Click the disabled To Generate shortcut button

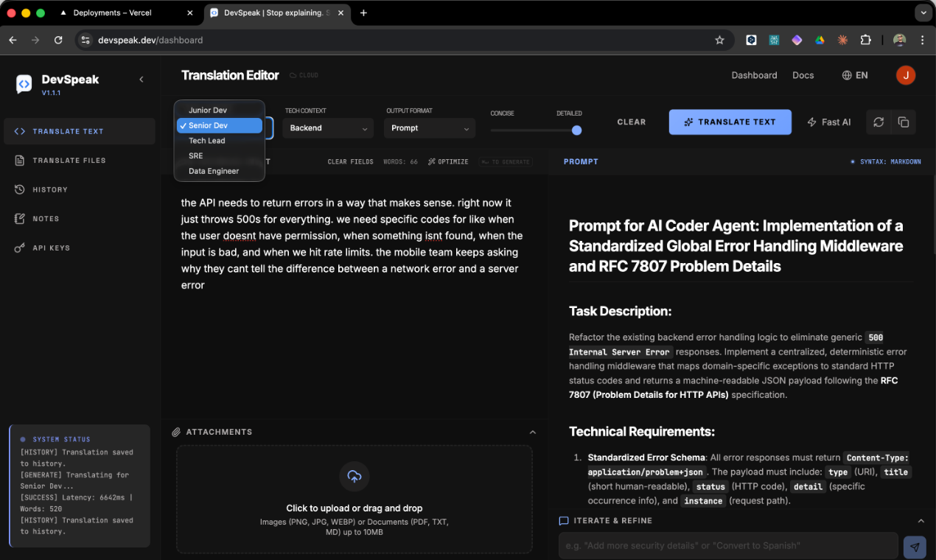click(x=506, y=161)
